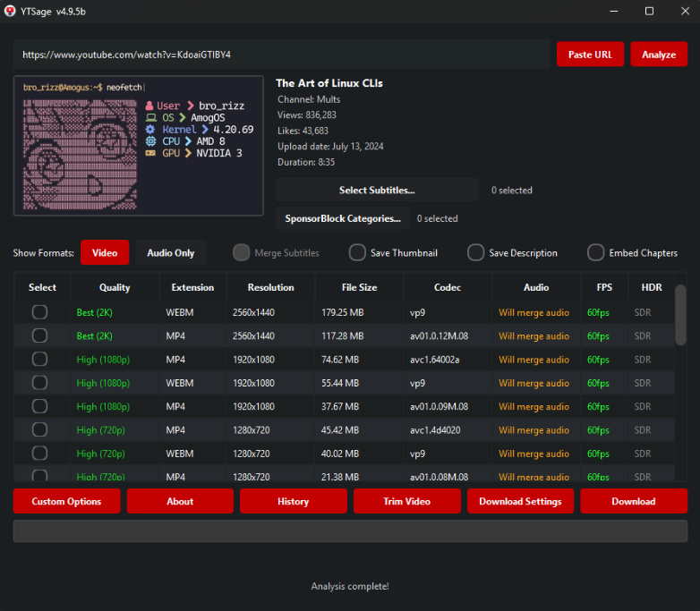Start the Download

tap(633, 501)
